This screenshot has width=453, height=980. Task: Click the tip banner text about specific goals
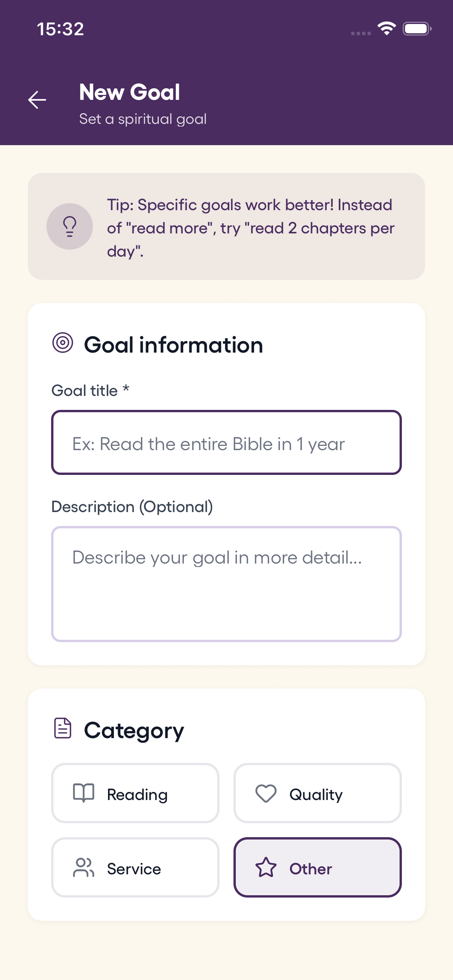250,228
